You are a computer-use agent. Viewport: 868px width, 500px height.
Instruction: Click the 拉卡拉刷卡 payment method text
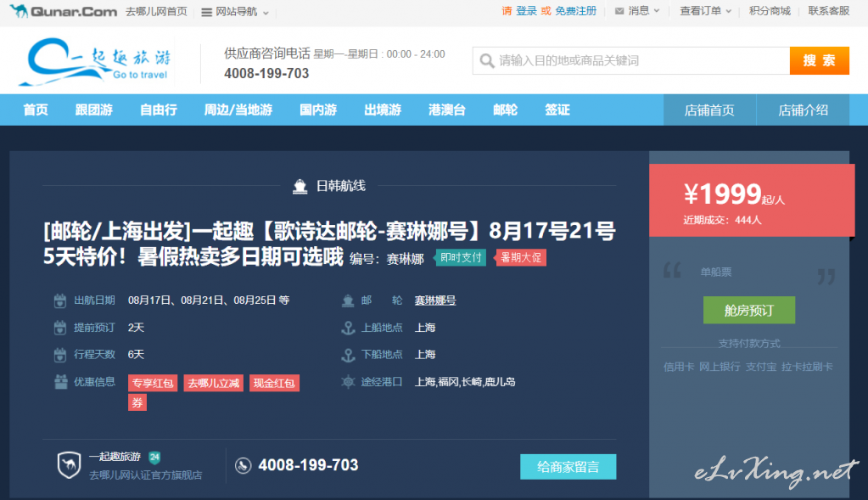tap(807, 367)
